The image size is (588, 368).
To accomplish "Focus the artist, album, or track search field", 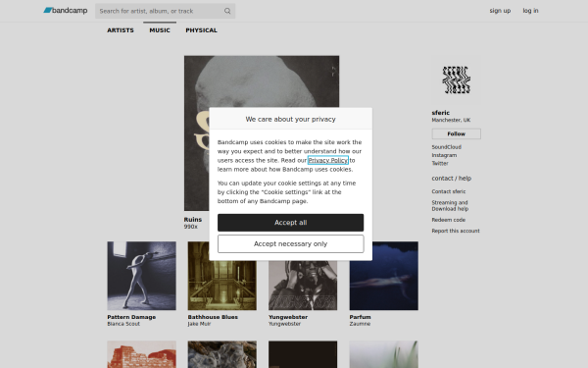I will [x=165, y=11].
